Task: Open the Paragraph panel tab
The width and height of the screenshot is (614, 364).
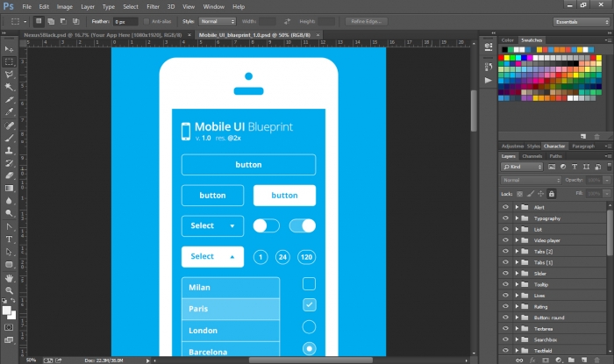Action: point(583,146)
